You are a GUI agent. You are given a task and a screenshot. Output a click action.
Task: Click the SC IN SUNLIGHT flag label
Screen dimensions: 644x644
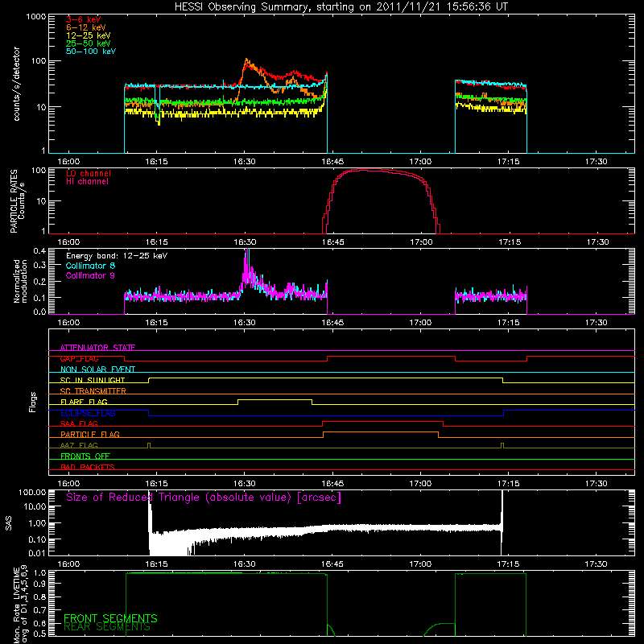pos(93,380)
